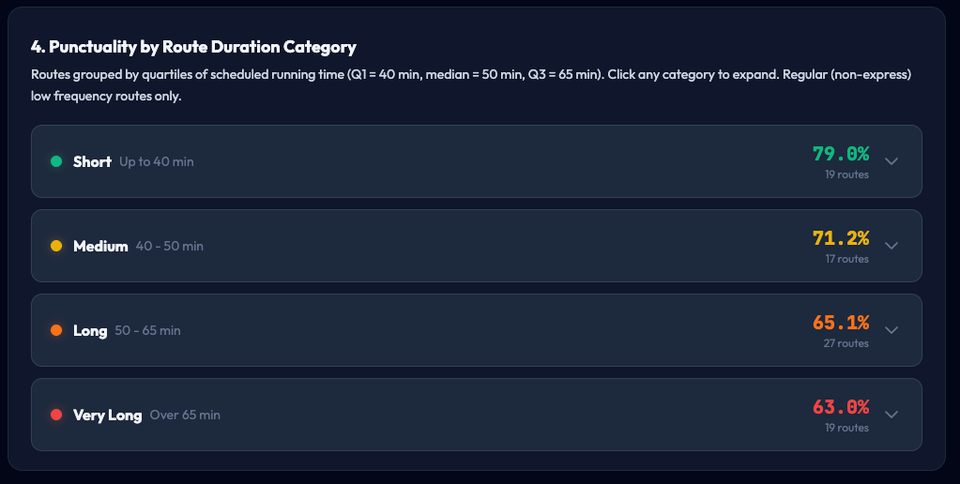The width and height of the screenshot is (960, 484).
Task: Click the "Over 65 min" subtitle
Action: pos(185,415)
